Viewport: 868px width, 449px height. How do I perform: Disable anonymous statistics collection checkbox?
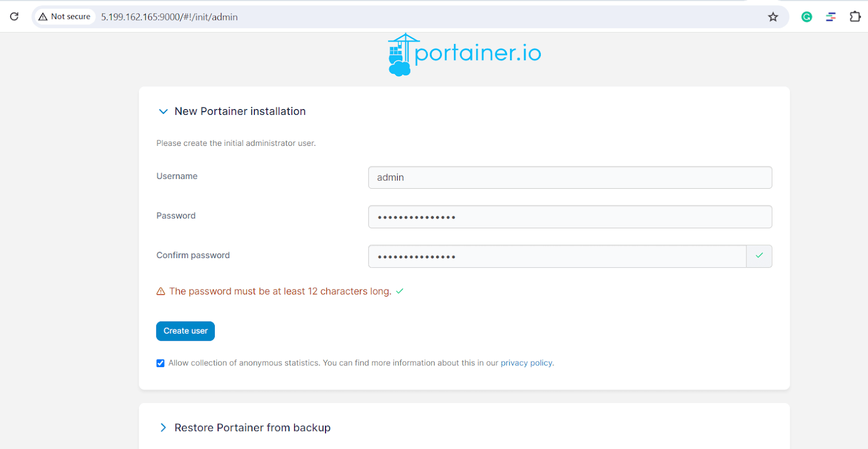tap(161, 363)
